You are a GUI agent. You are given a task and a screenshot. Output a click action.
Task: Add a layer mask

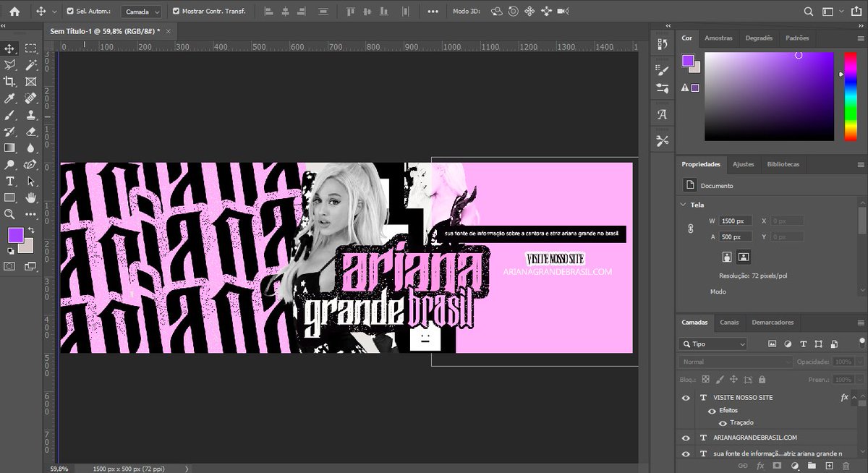tap(777, 465)
